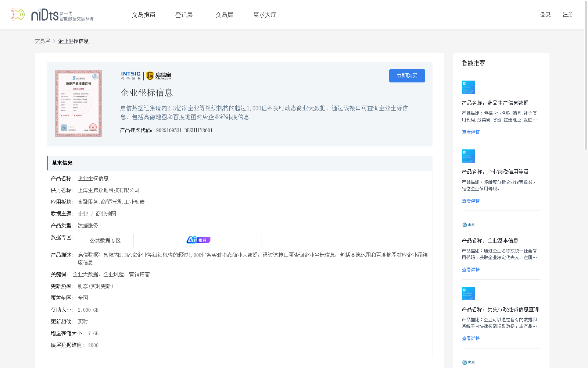The image size is (588, 368).
Task: Select the 公共数据专区 cell
Action: click(x=105, y=241)
